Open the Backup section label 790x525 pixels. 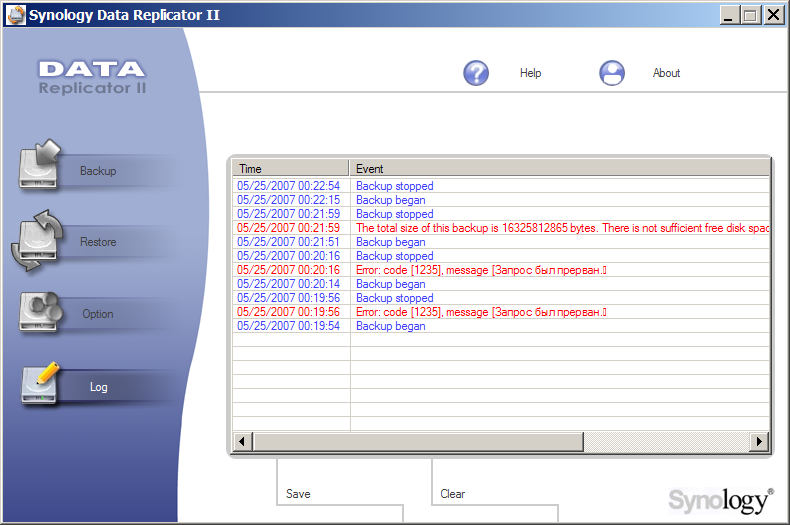98,171
